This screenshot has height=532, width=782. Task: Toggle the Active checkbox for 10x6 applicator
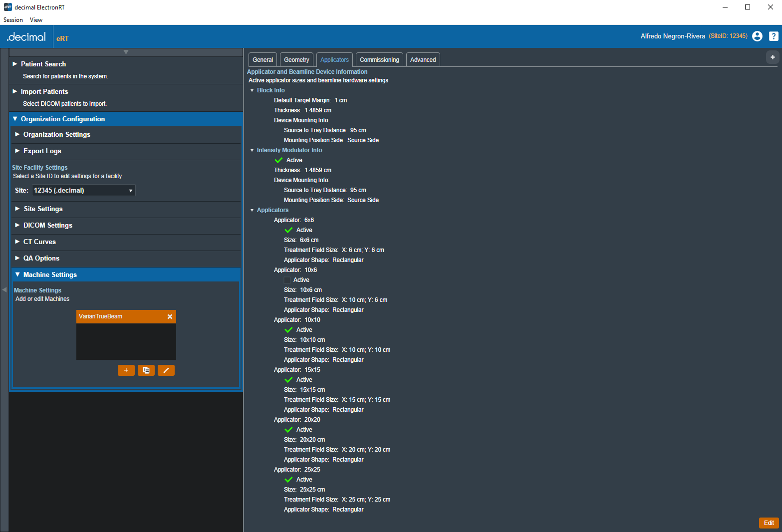click(x=287, y=280)
